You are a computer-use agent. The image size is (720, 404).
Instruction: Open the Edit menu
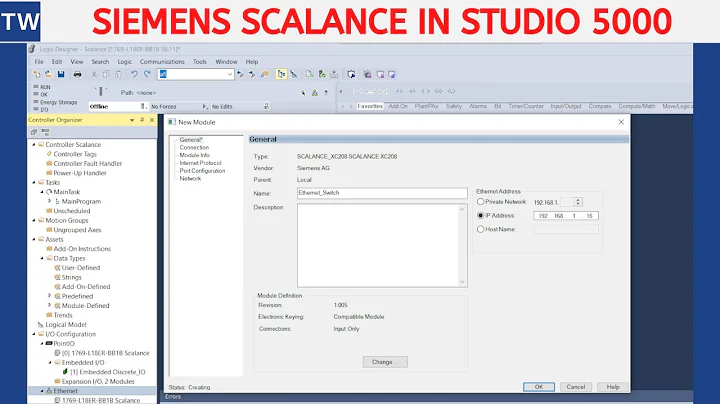point(56,62)
